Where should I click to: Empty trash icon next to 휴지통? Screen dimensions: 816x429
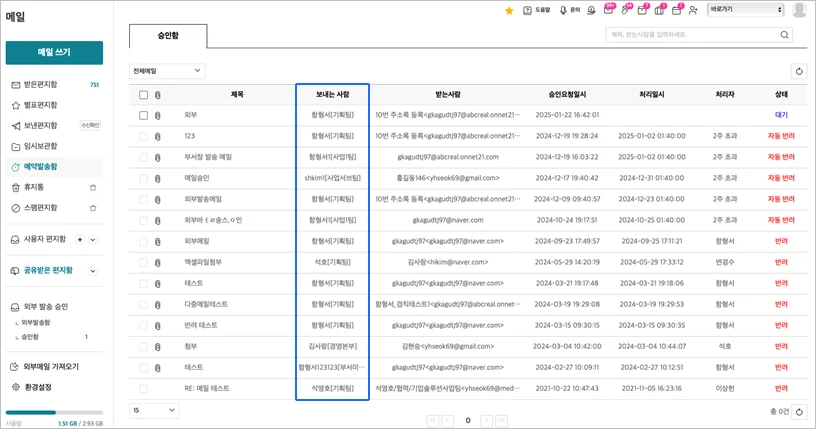[93, 187]
